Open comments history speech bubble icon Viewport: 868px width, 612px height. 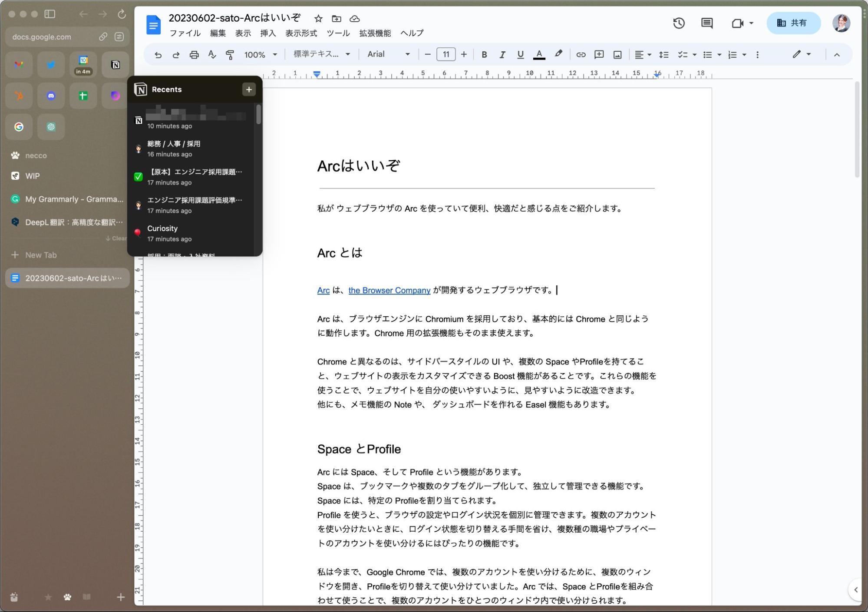point(707,23)
